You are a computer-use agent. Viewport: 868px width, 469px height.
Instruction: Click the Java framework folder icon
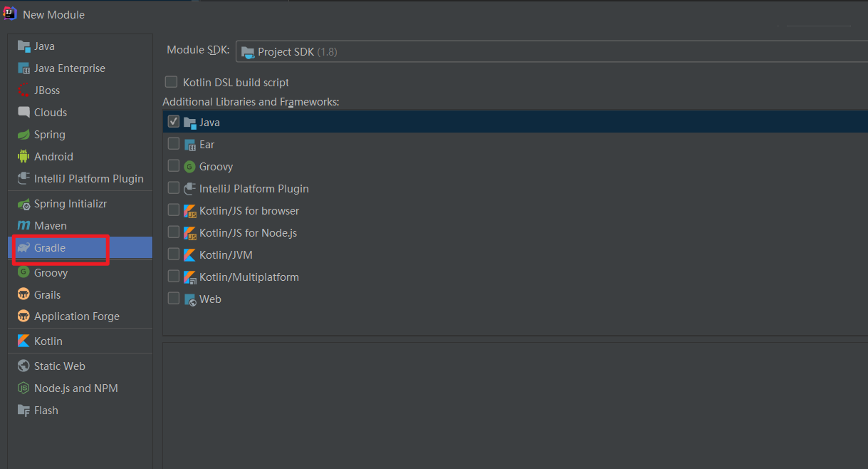pyautogui.click(x=189, y=123)
